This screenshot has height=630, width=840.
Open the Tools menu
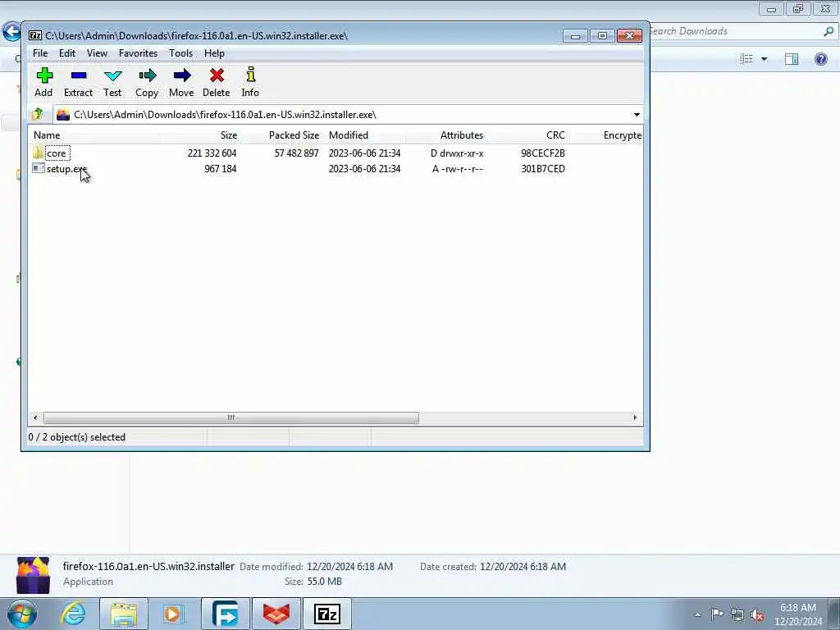click(180, 53)
